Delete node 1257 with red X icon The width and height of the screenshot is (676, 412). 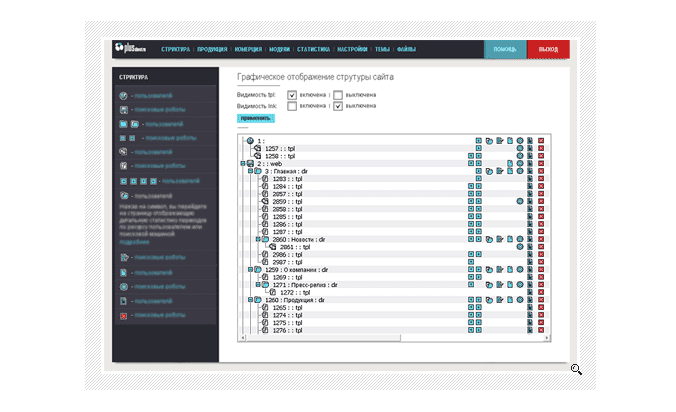pos(541,148)
